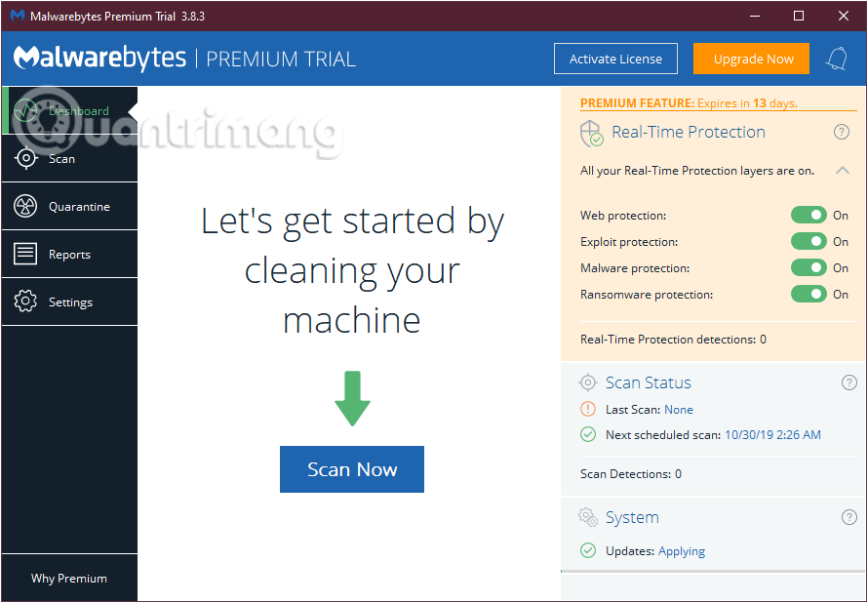868x603 pixels.
Task: Click the Dashboard heartbeat icon
Action: click(x=25, y=110)
